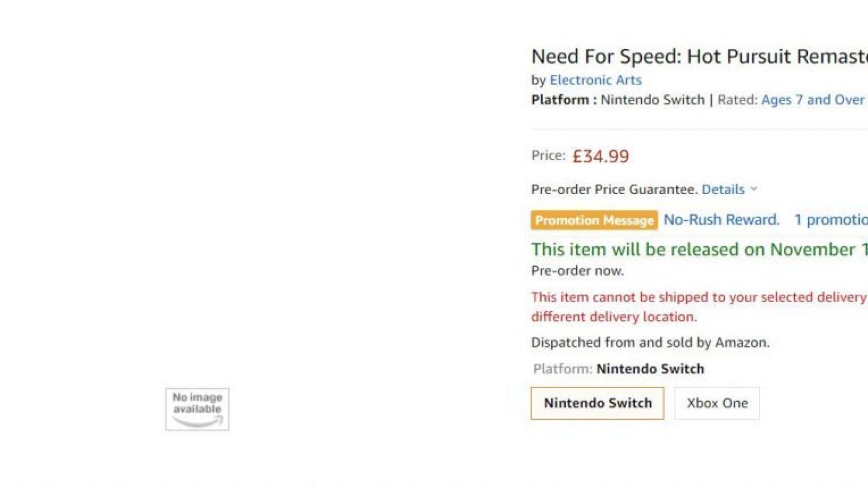This screenshot has height=488, width=868.
Task: Select the Nintendo Switch platform option
Action: (x=597, y=403)
